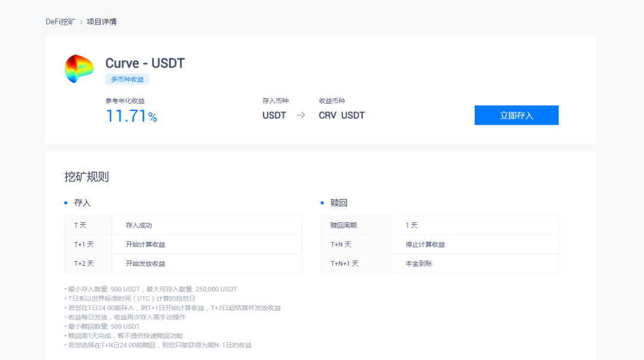Click the USDT deposit currency value
The image size is (644, 360).
tap(274, 116)
